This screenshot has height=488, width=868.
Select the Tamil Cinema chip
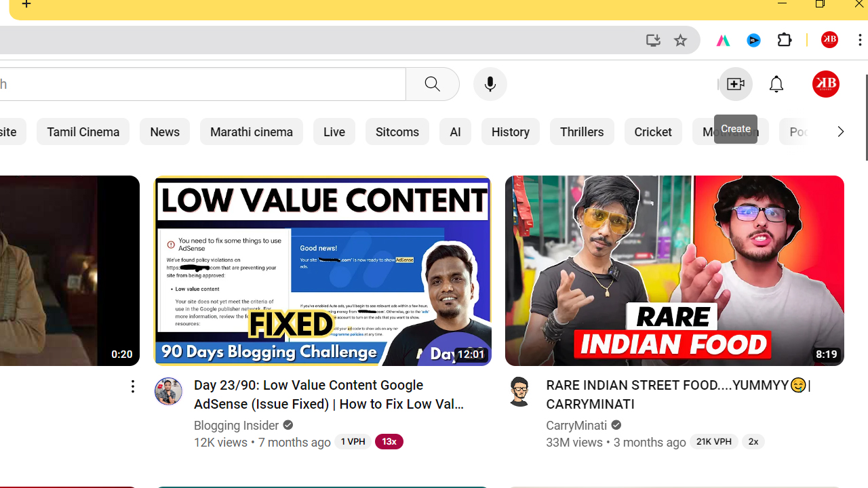click(x=83, y=131)
